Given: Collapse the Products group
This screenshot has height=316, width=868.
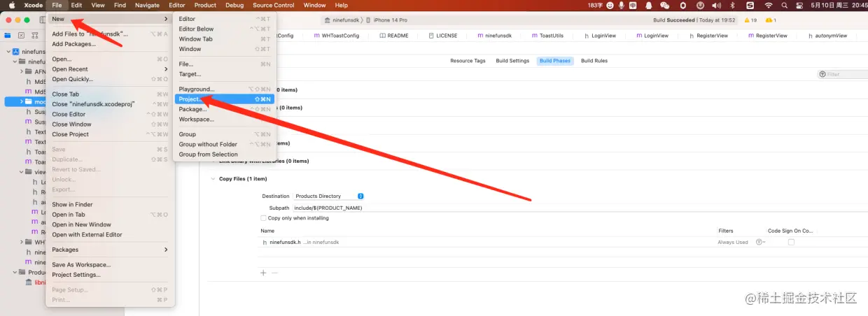Looking at the screenshot, I should [x=15, y=272].
